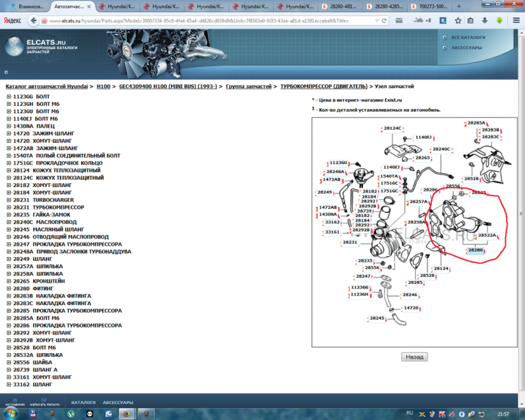This screenshot has height=420, width=525.
Task: Reload the page with refresh icon
Action: click(384, 21)
